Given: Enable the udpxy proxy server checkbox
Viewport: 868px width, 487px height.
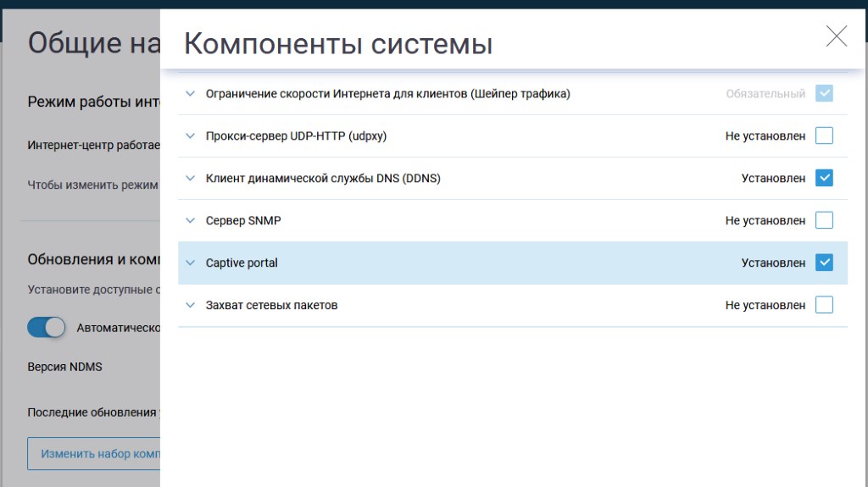Looking at the screenshot, I should (824, 136).
